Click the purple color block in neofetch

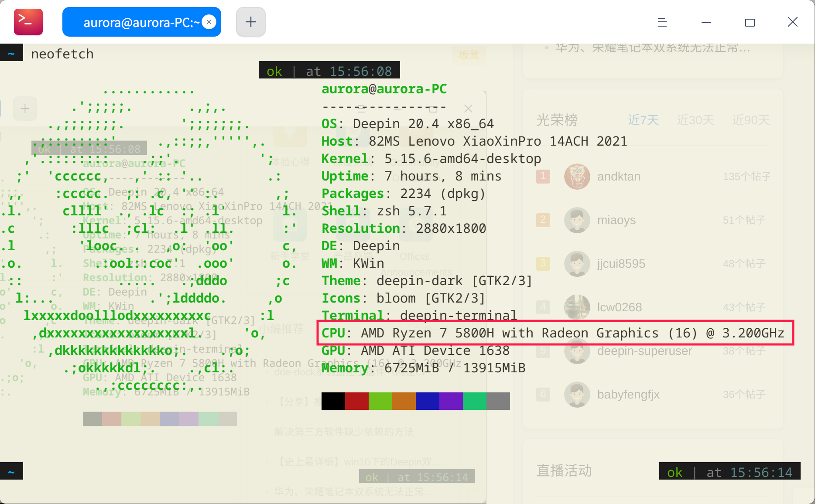(x=451, y=401)
